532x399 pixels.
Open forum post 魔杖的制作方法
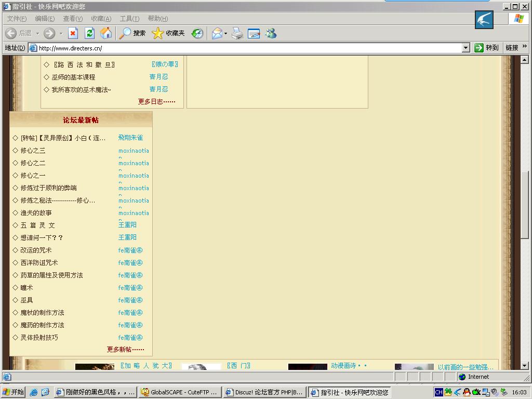coord(42,313)
